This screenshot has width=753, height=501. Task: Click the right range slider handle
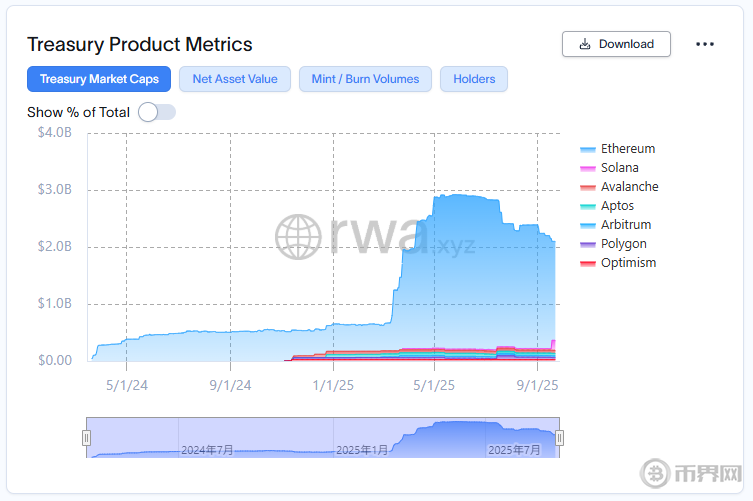coord(559,437)
